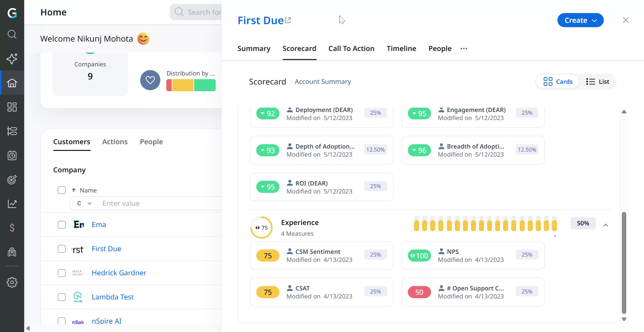Collapse the Experience measures section
Image resolution: width=644 pixels, height=332 pixels.
coord(606,225)
